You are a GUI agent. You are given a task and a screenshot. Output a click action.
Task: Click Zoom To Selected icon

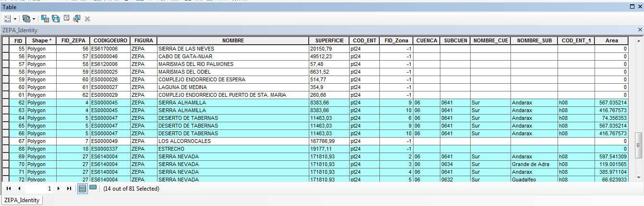tap(76, 18)
